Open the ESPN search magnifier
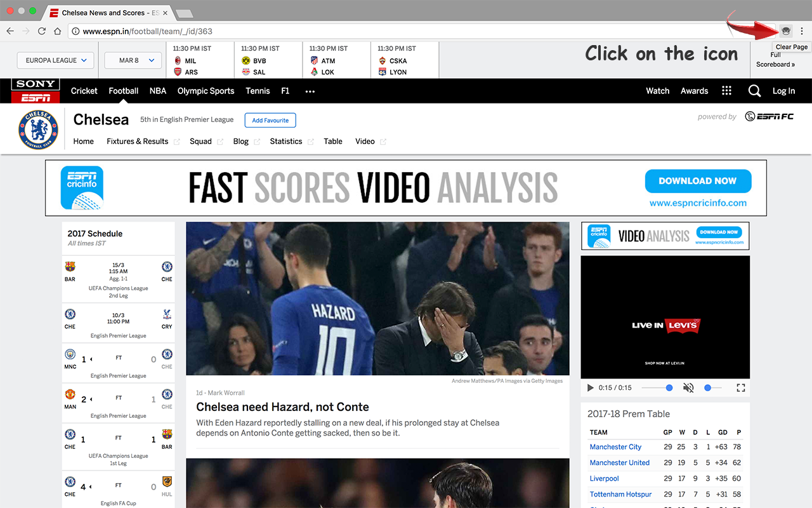The height and width of the screenshot is (508, 812). 754,91
